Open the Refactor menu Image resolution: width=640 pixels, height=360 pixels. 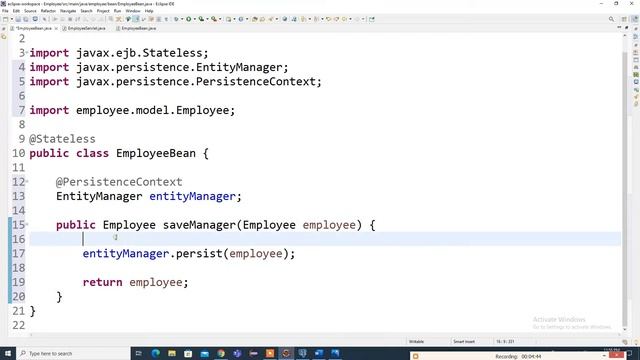pos(48,11)
